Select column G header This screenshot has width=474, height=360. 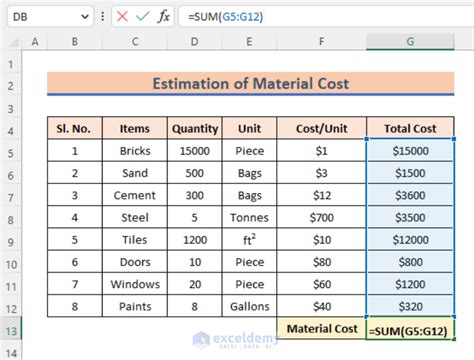click(410, 42)
